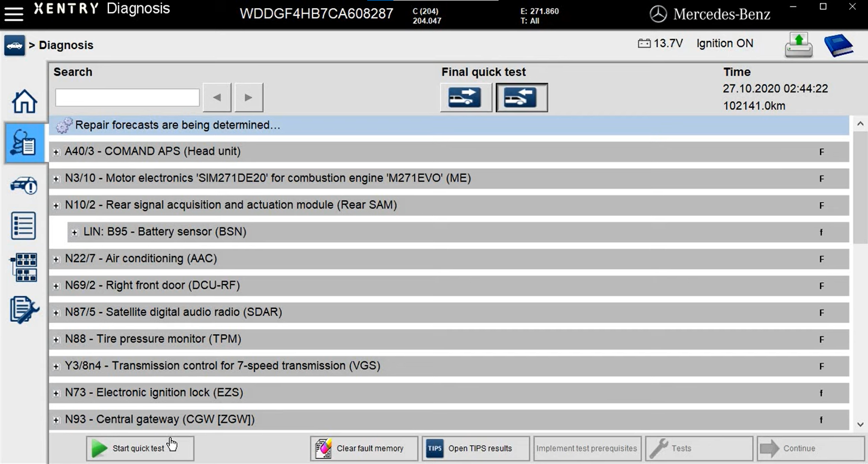Go to the Home sidebar icon

pyautogui.click(x=24, y=102)
